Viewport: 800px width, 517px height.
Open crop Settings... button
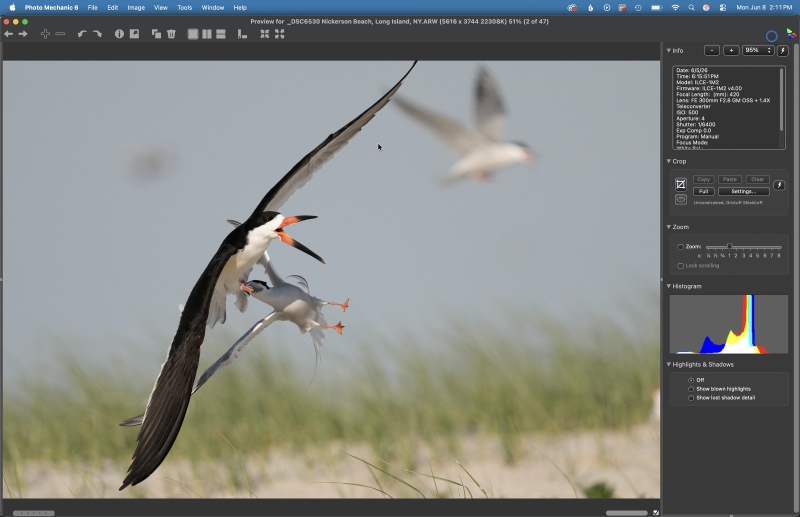(743, 191)
